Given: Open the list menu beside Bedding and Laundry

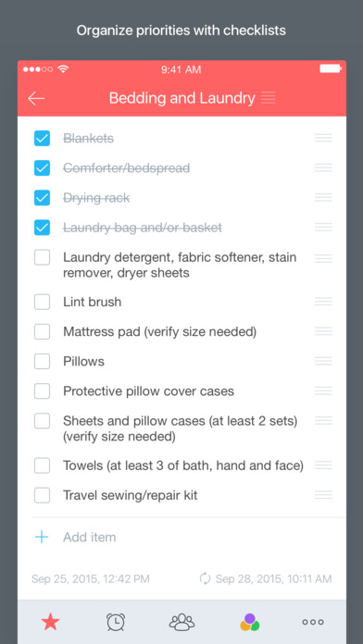Looking at the screenshot, I should 269,98.
